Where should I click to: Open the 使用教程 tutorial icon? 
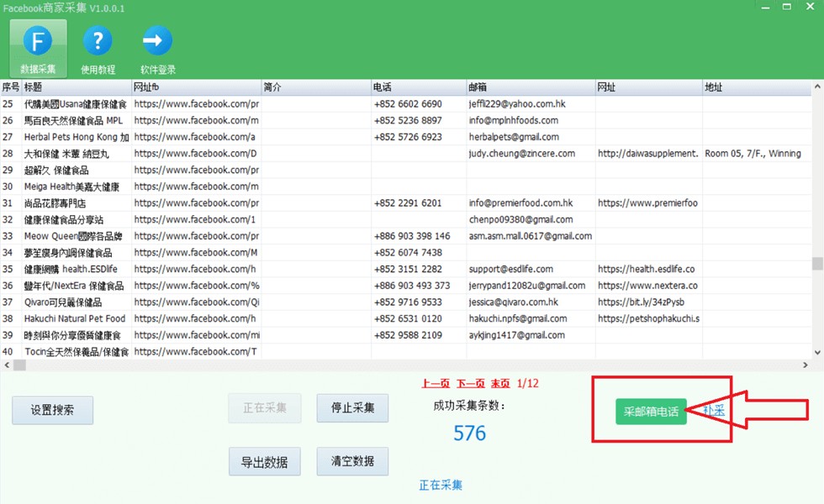point(98,49)
